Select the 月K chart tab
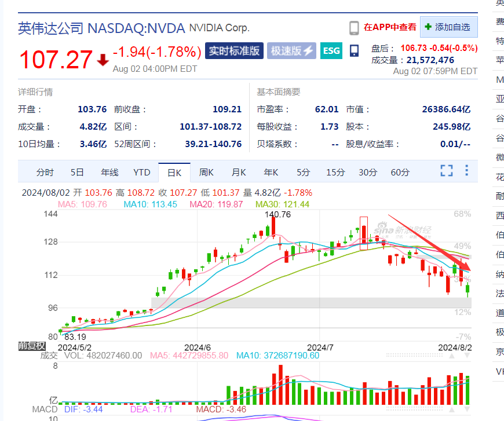This screenshot has height=421, width=504. pos(239,173)
